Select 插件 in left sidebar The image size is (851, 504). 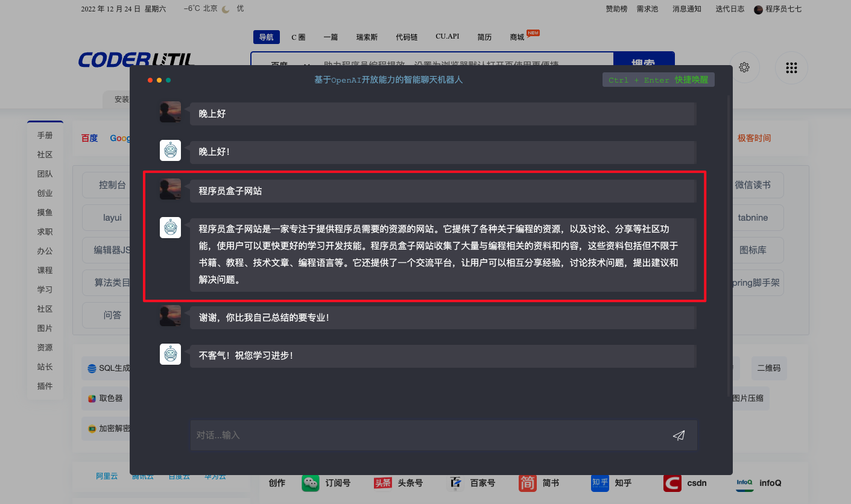tap(45, 386)
